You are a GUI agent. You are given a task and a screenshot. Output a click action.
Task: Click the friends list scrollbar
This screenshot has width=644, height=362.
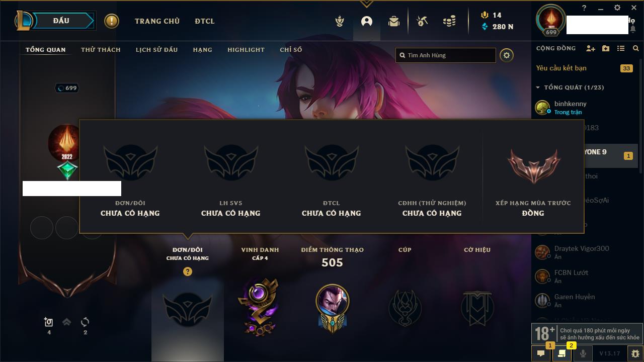640,131
